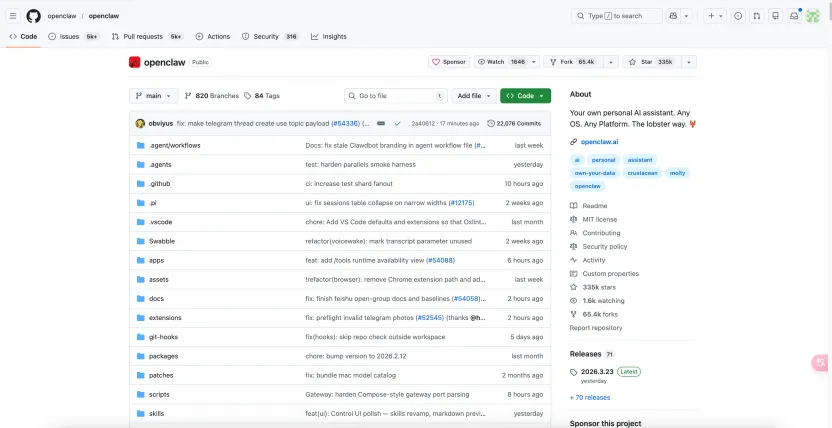Open the Security policy link
The height and width of the screenshot is (428, 832).
point(599,247)
